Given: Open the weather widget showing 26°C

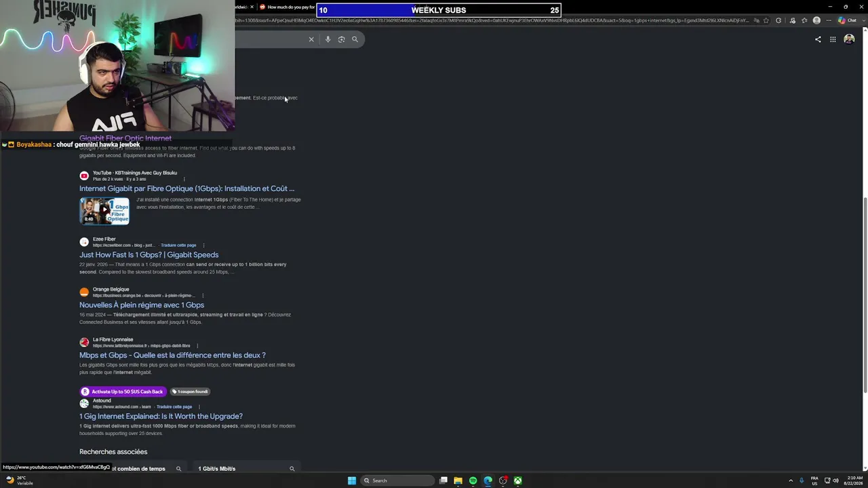Looking at the screenshot, I should pyautogui.click(x=20, y=481).
